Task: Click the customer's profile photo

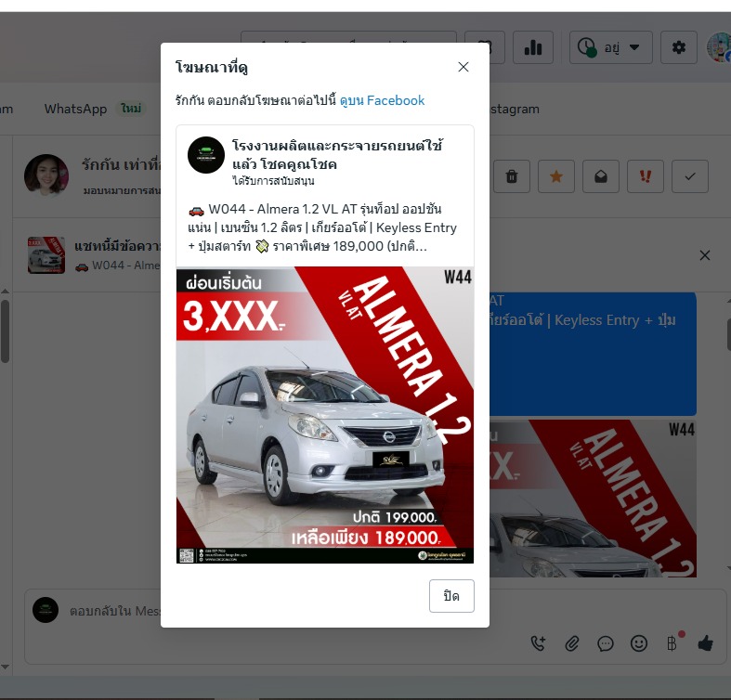Action: [x=46, y=175]
